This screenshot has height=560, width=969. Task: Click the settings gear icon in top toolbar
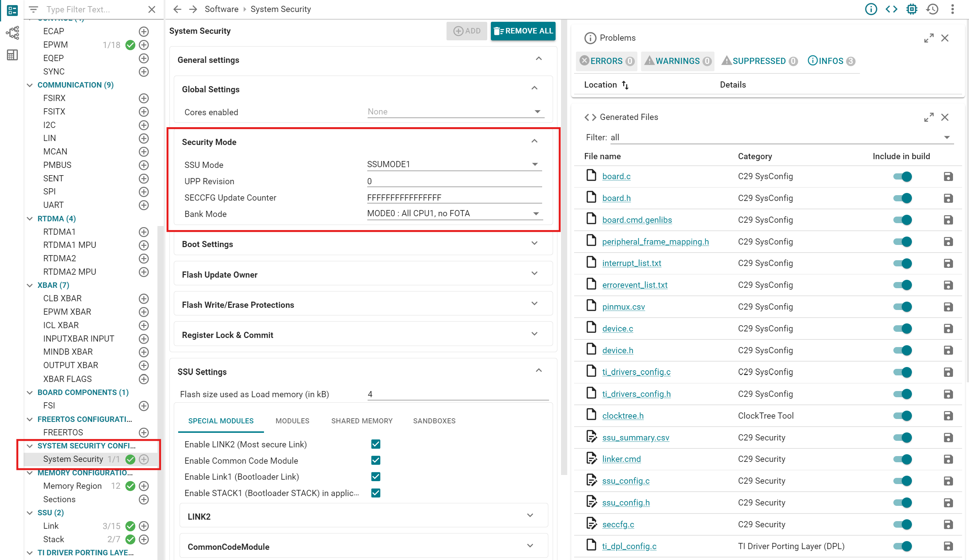pyautogui.click(x=912, y=9)
